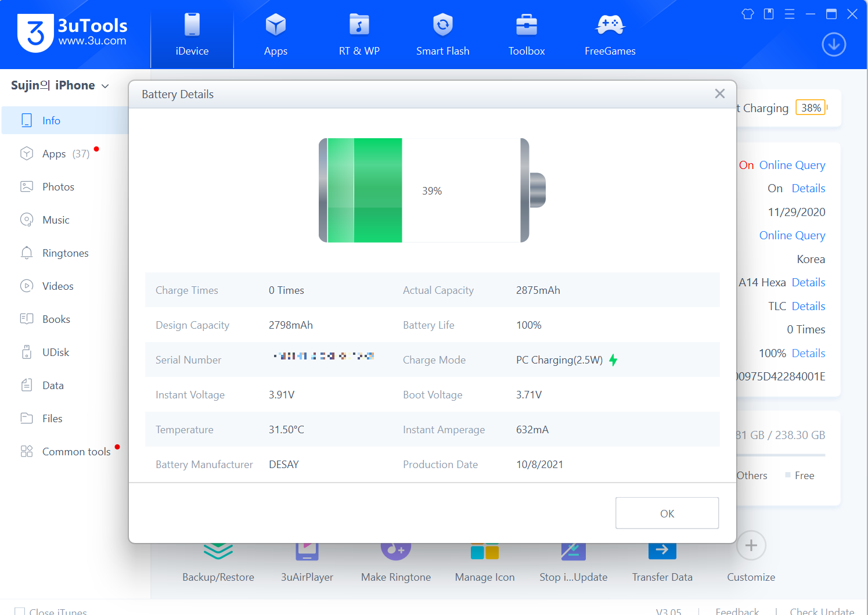Open Make Ringtone tool
Viewport: 868px width, 615px height.
[x=396, y=562]
